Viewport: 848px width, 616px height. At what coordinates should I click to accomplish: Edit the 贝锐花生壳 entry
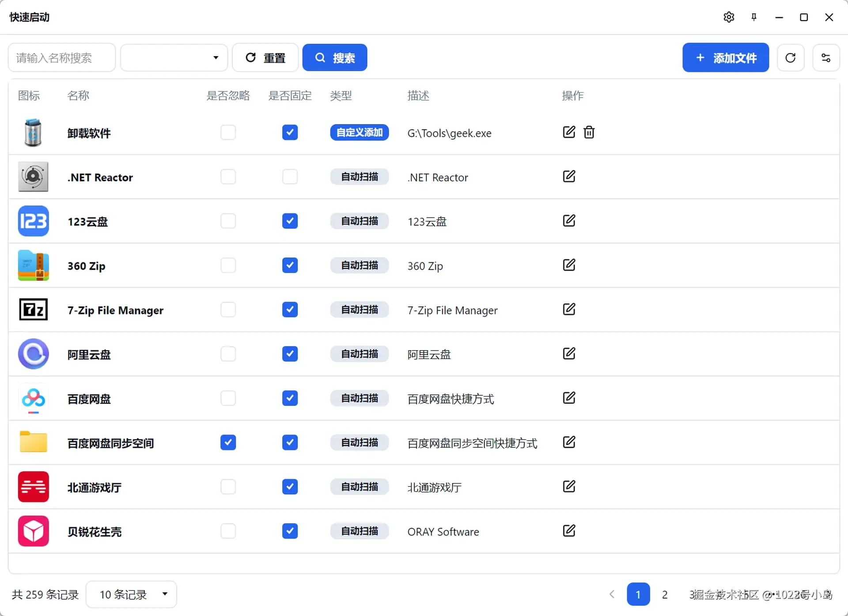pos(569,530)
